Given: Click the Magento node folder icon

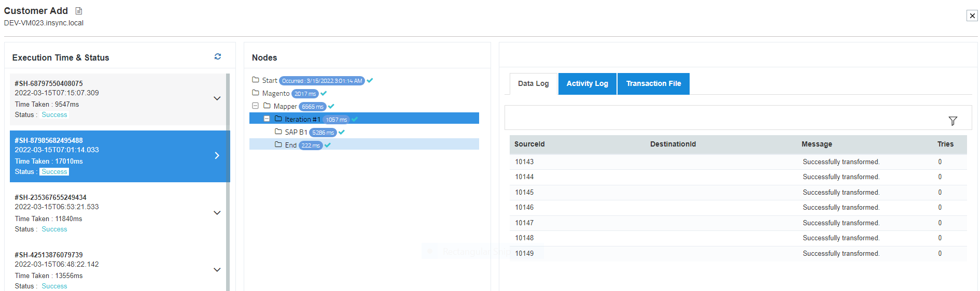Looking at the screenshot, I should [256, 93].
